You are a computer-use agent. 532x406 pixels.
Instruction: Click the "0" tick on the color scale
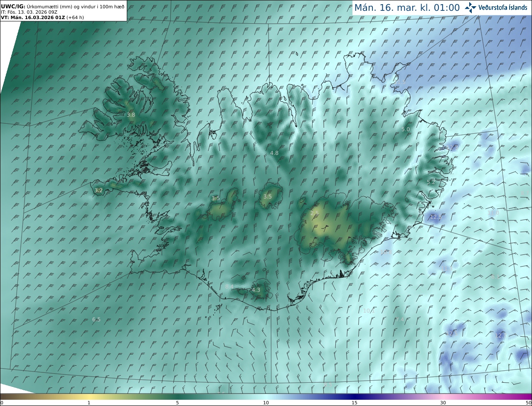coord(2,403)
